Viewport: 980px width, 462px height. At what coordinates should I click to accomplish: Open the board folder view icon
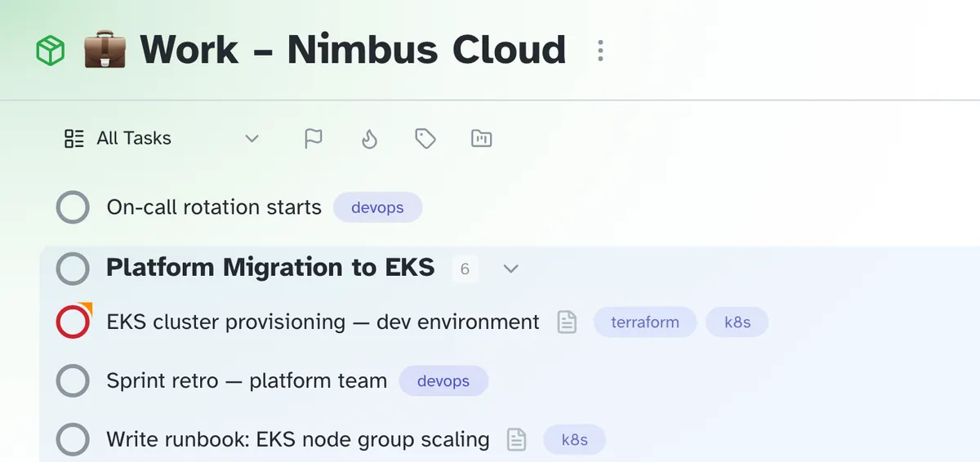point(482,139)
